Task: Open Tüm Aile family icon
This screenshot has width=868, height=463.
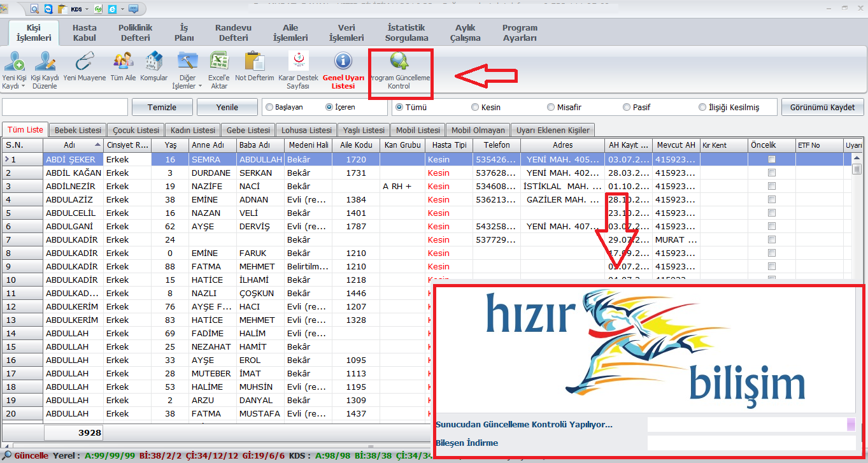Action: (x=123, y=62)
